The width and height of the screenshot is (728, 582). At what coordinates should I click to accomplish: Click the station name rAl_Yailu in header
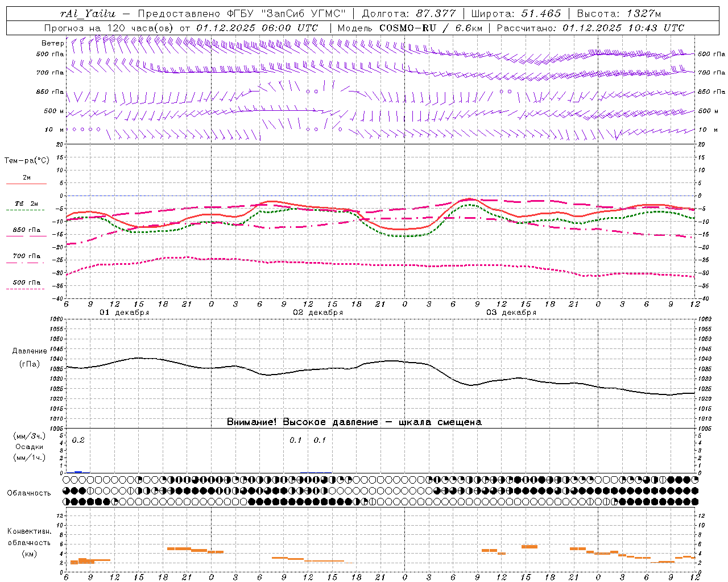[88, 14]
